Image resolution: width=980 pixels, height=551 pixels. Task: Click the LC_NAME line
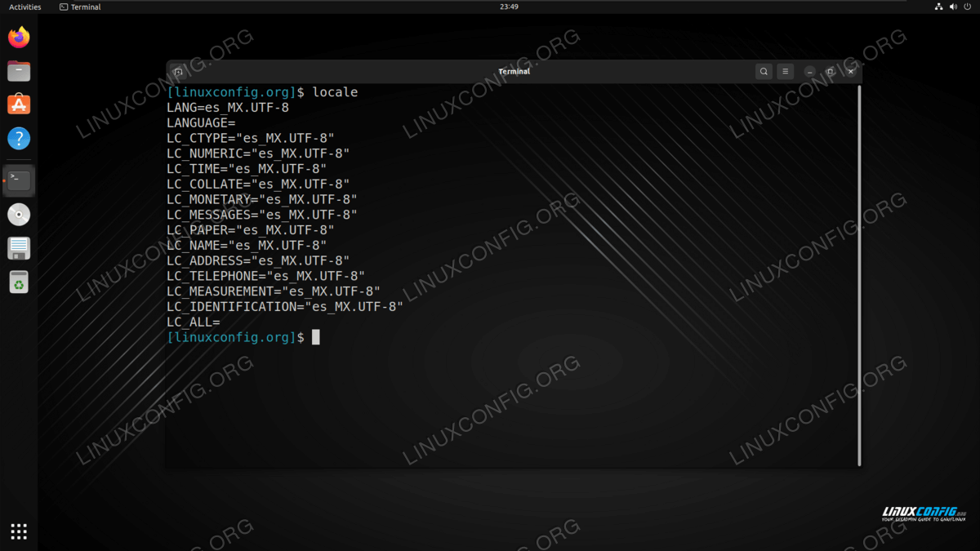pos(247,245)
